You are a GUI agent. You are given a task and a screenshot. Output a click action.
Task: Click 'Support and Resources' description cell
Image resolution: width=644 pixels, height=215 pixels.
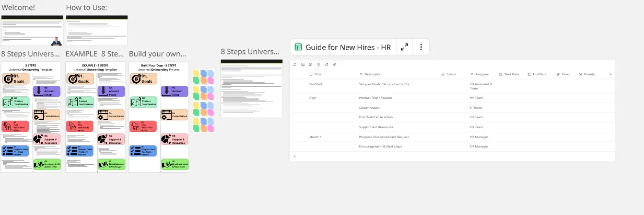[376, 127]
